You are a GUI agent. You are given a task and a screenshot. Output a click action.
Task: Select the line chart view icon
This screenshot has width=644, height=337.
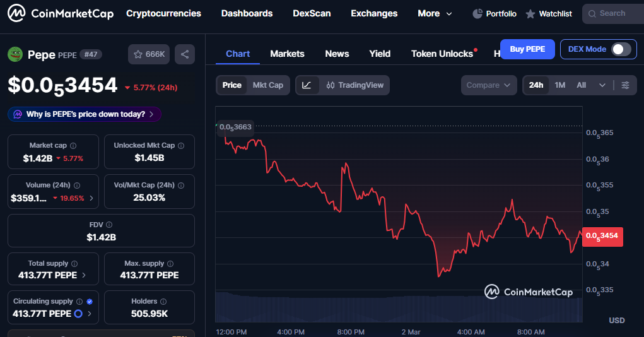[x=307, y=85]
